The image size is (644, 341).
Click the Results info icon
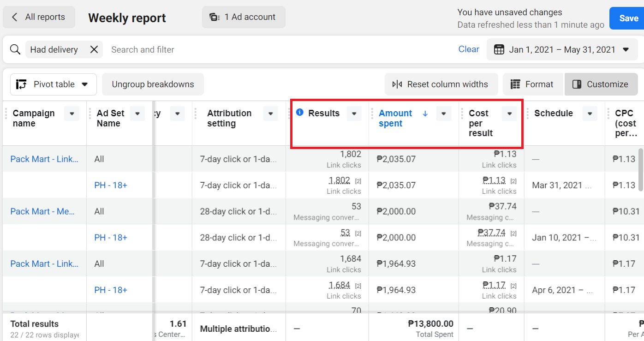(x=300, y=112)
